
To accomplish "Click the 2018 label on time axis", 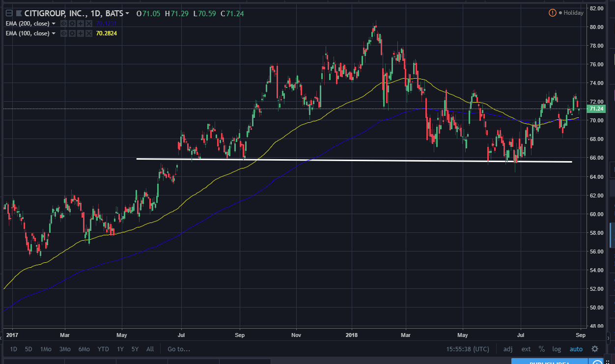I will click(352, 336).
